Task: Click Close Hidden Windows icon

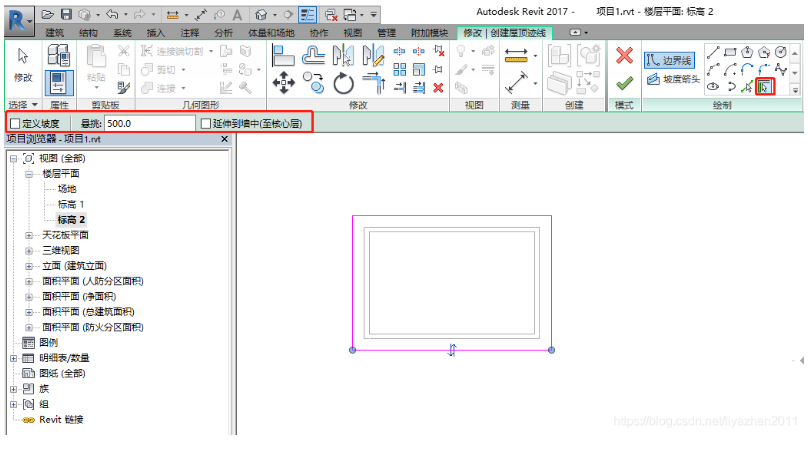Action: click(x=331, y=15)
